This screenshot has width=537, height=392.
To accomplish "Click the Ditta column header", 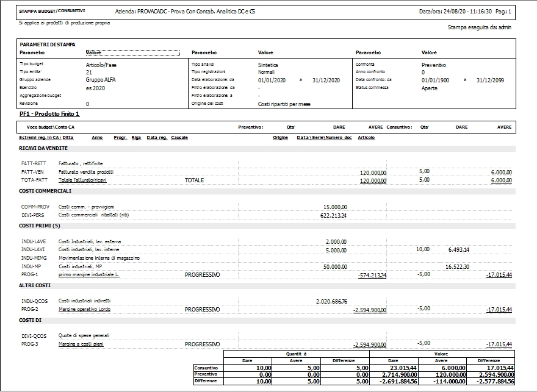I will coord(68,138).
